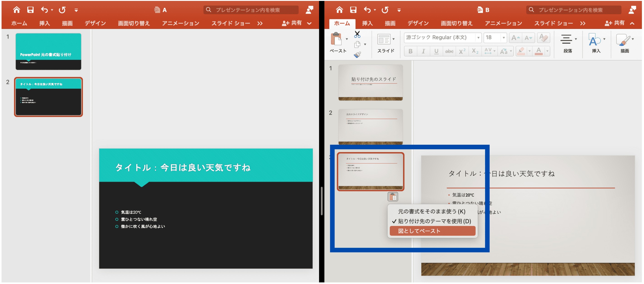Screen dimensions: 644x284
Task: Click the Undo icon in window A
Action: [45, 10]
